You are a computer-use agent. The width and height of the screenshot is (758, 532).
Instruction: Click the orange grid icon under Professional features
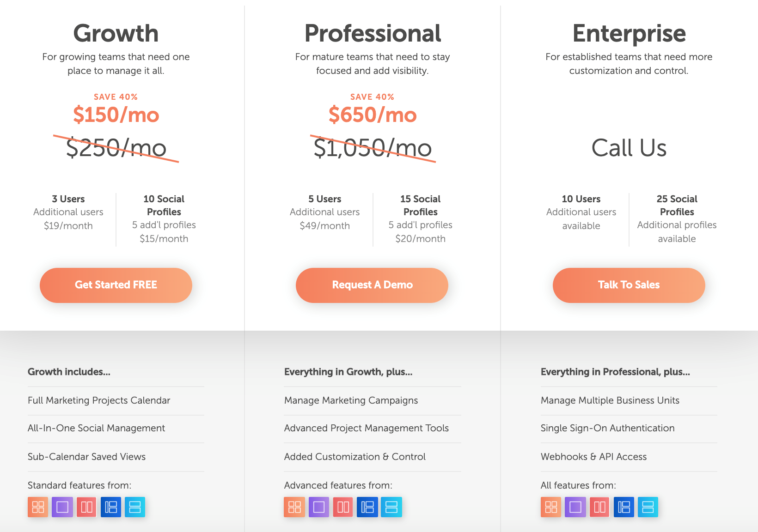pyautogui.click(x=294, y=507)
